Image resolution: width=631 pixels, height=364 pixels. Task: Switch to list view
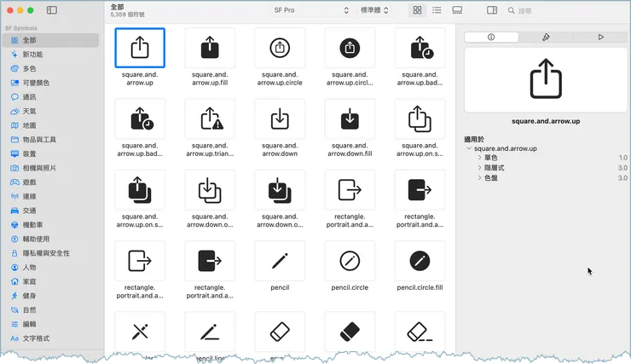coord(437,10)
